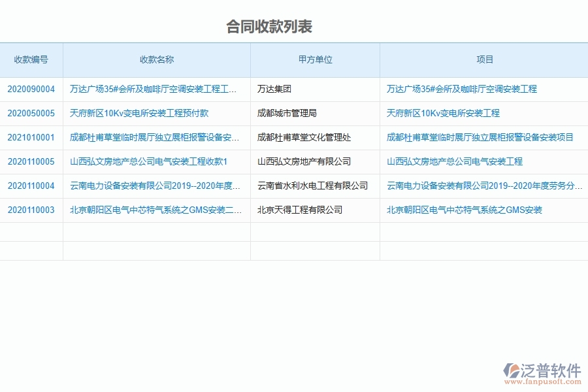The height and width of the screenshot is (392, 588).
Task: Open 万达广场35#会所及咖啡厅空调安装工程工 收款名称 link
Action: (x=152, y=89)
